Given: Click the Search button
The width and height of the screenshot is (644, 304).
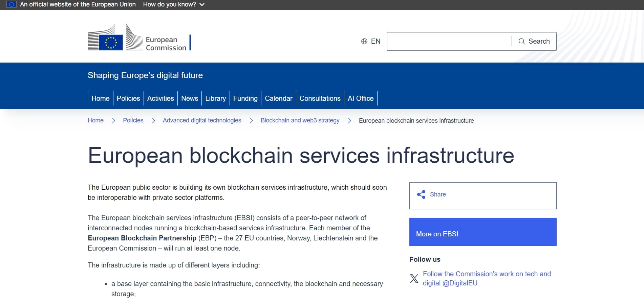Looking at the screenshot, I should [x=534, y=41].
